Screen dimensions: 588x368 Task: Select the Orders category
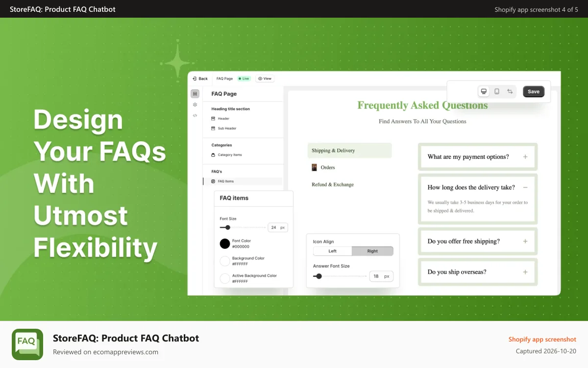(328, 168)
